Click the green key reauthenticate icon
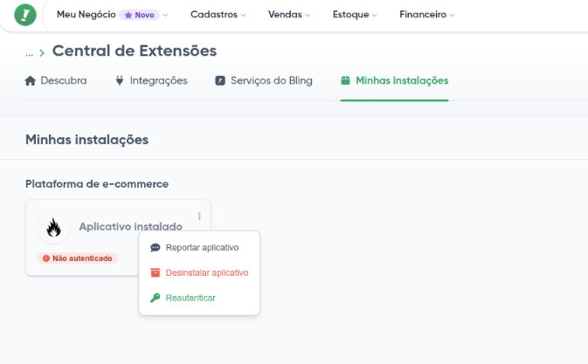Image resolution: width=588 pixels, height=364 pixels. pyautogui.click(x=156, y=298)
